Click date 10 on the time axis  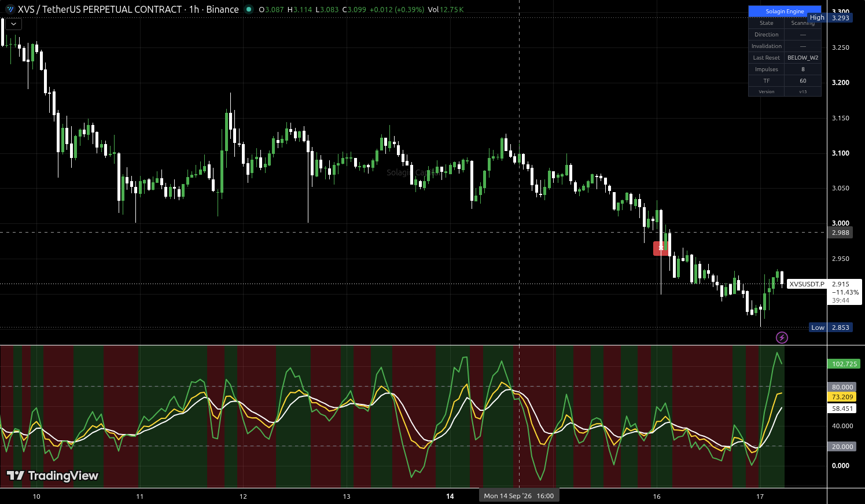(x=36, y=496)
